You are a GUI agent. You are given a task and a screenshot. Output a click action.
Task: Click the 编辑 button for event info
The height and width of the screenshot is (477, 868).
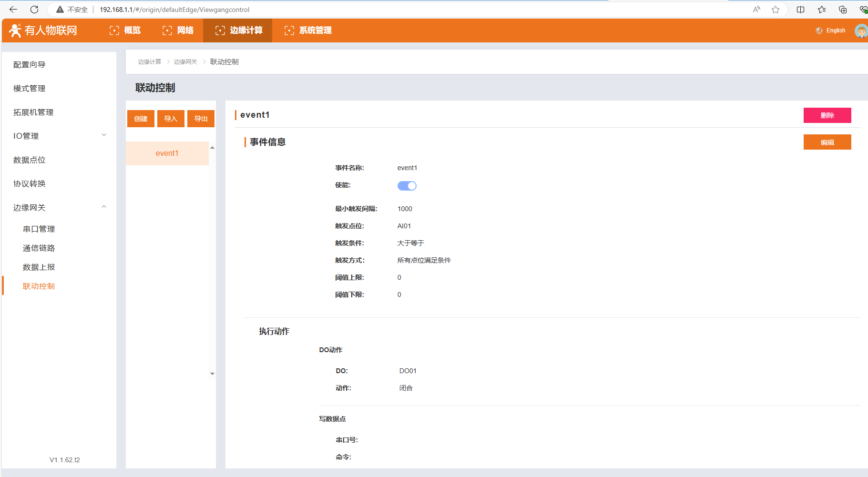click(827, 142)
